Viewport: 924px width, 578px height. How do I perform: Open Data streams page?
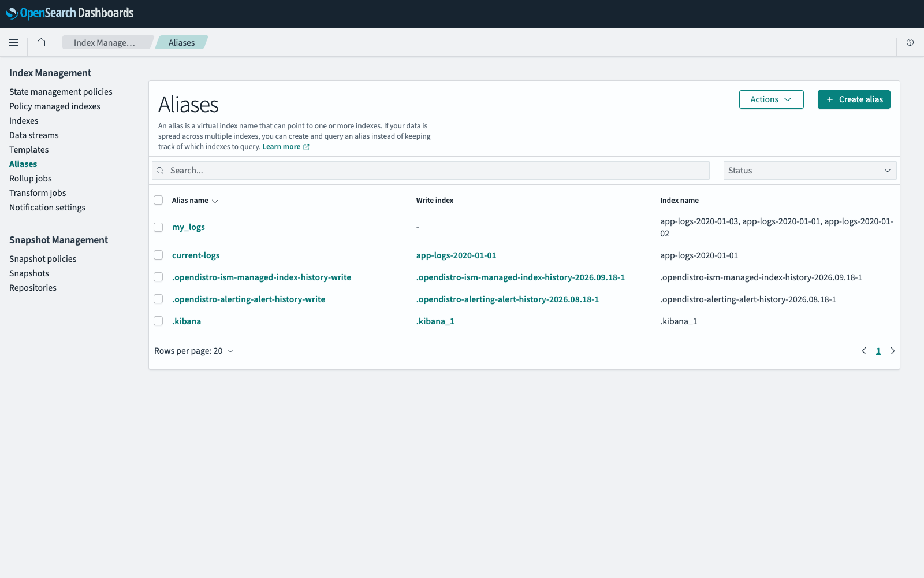[x=34, y=135]
